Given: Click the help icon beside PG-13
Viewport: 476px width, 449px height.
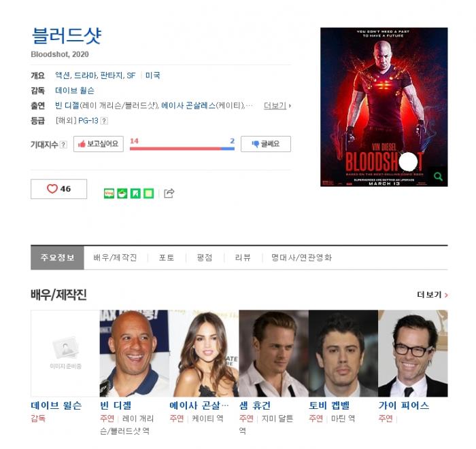Looking at the screenshot, I should (104, 121).
